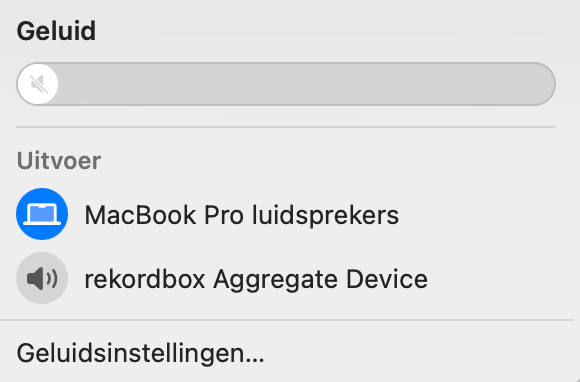Click the muted speaker icon on the slider knob
The width and height of the screenshot is (580, 382).
[38, 84]
